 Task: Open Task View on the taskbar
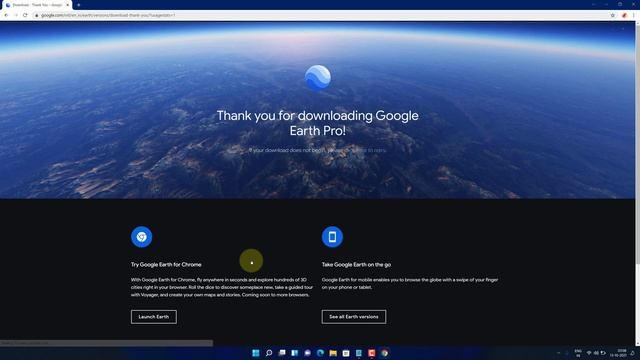(x=282, y=353)
